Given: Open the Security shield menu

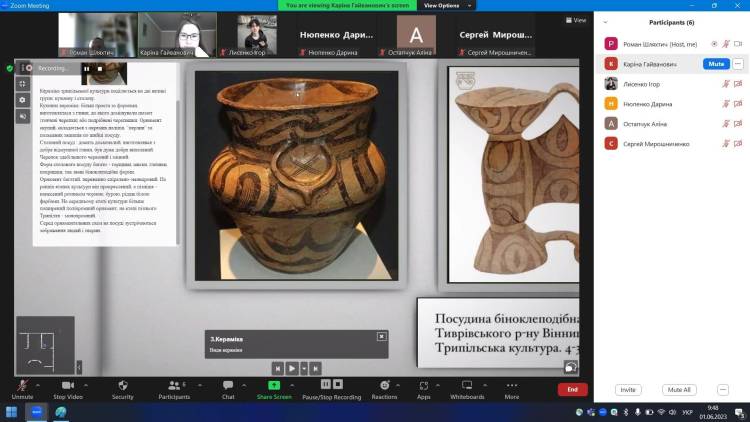Looking at the screenshot, I should 123,386.
